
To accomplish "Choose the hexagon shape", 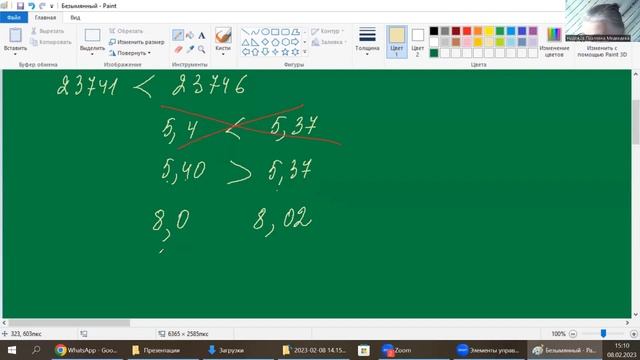I will click(285, 42).
